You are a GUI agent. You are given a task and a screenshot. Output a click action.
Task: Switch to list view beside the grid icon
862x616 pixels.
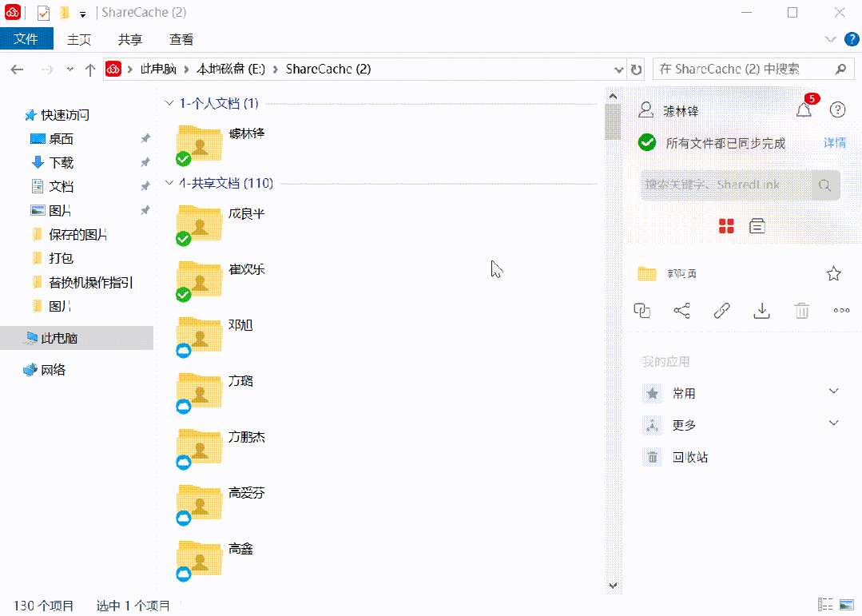tap(757, 226)
